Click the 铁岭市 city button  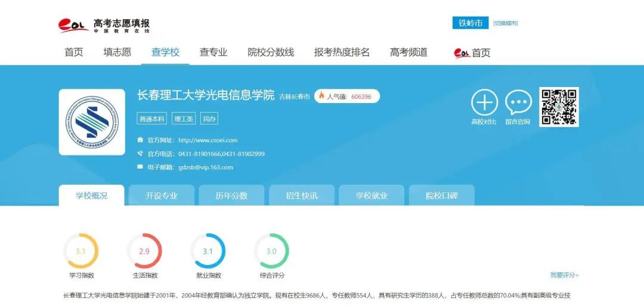coord(470,23)
